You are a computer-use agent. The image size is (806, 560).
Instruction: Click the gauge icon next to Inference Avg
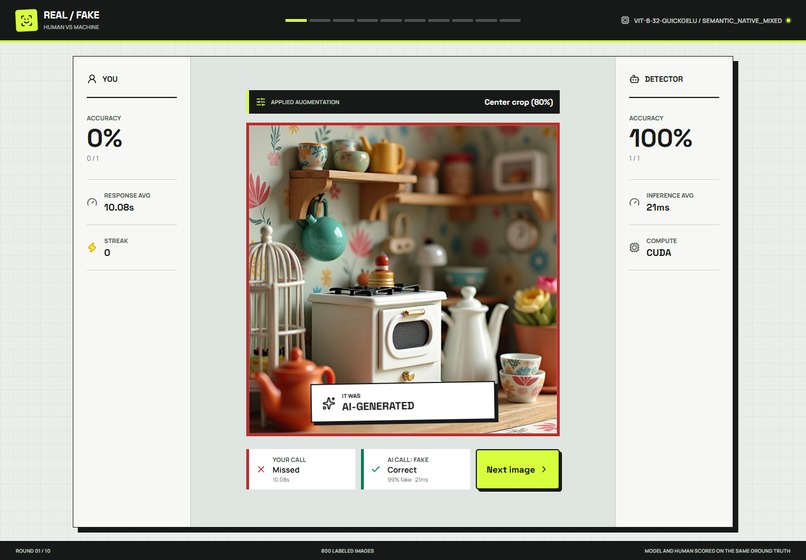[634, 202]
